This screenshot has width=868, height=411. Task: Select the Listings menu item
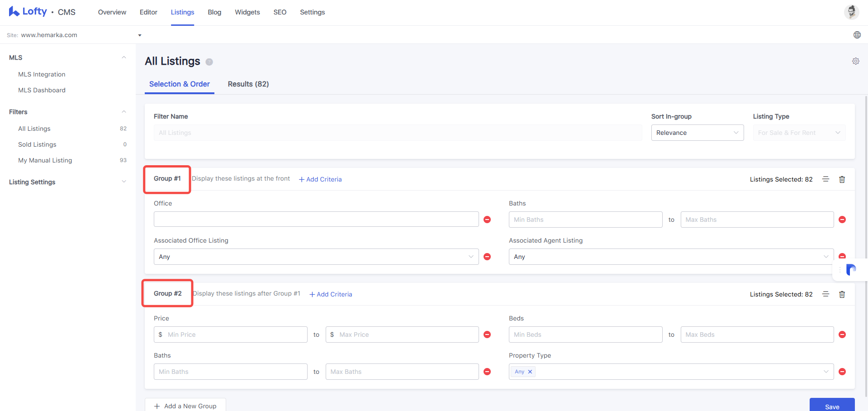click(x=182, y=12)
